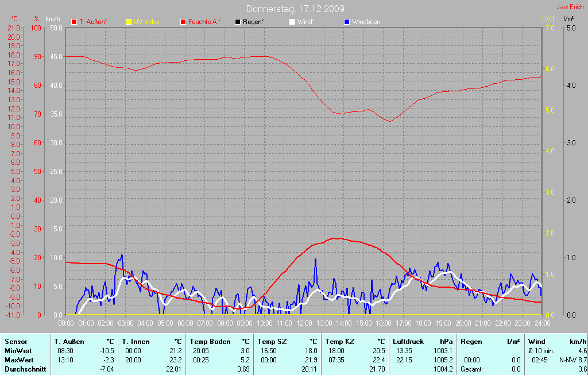Click the Temp Boden column header
The image size is (588, 375).
tap(211, 342)
